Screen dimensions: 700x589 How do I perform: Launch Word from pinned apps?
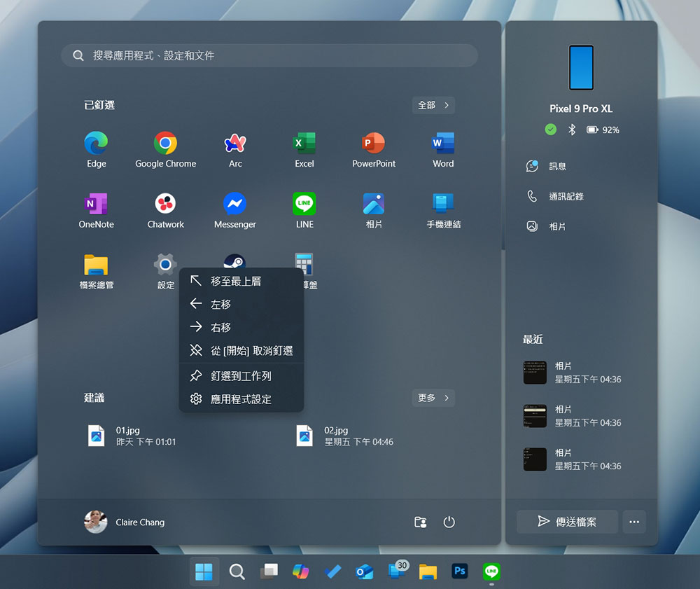443,149
